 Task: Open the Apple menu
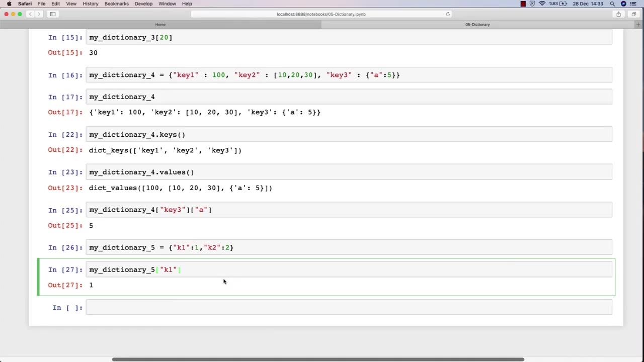(x=9, y=4)
